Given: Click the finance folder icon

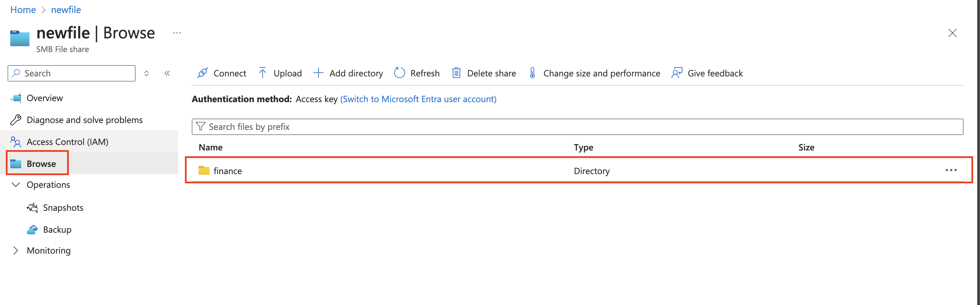Looking at the screenshot, I should (x=204, y=171).
